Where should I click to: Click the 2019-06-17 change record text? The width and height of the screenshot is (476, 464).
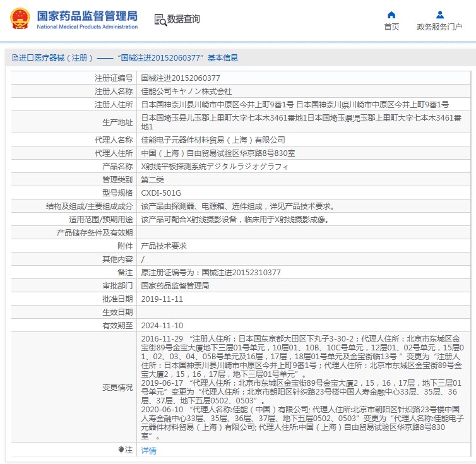point(301,392)
